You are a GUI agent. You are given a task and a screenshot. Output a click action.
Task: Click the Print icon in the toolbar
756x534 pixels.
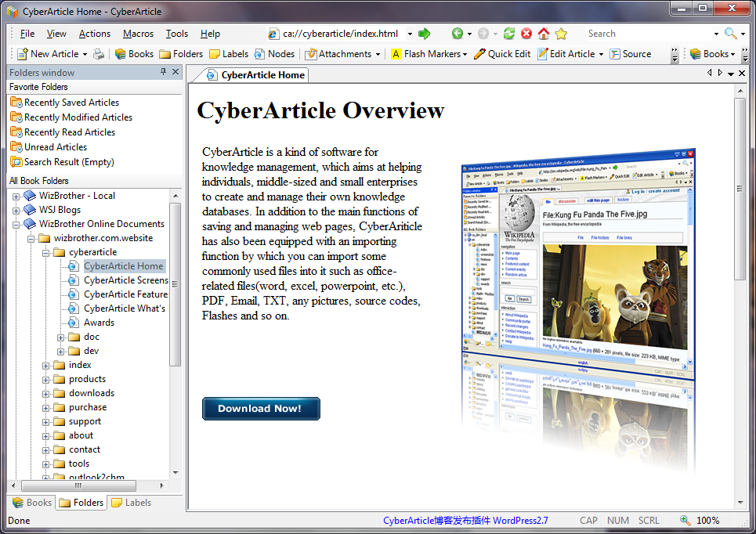click(x=99, y=54)
